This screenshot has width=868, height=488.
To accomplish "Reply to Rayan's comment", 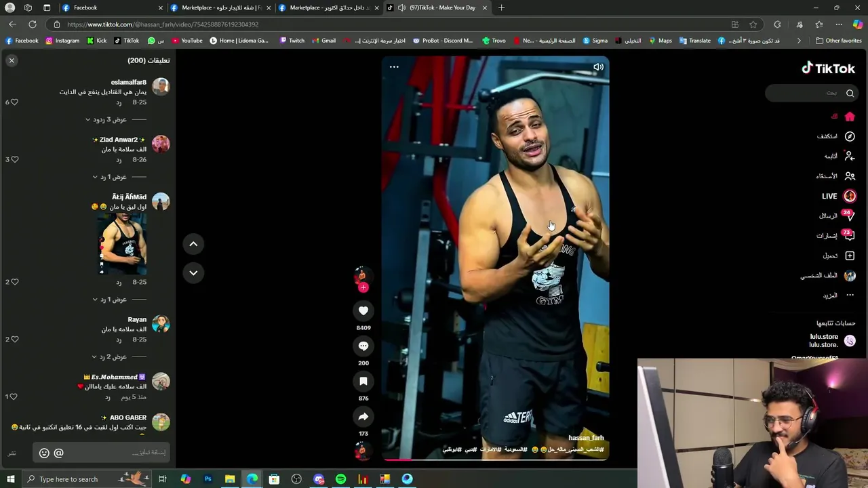I will point(119,340).
